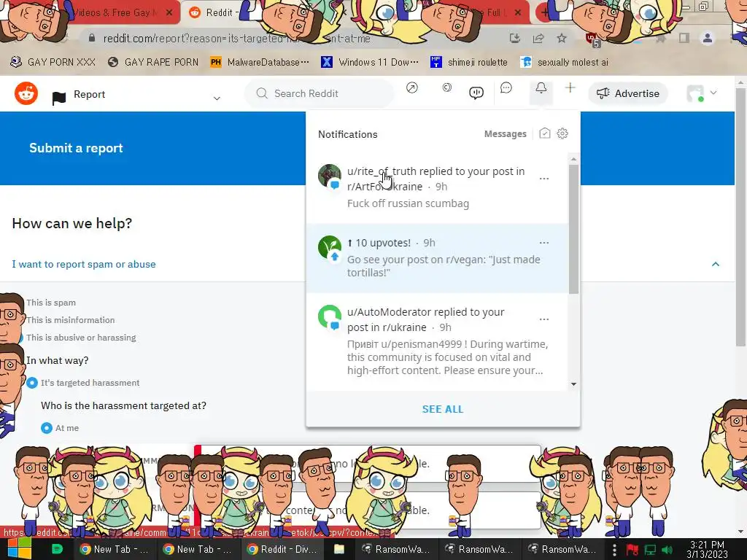Click the Search Reddit input field
Image resolution: width=747 pixels, height=560 pixels.
click(320, 93)
